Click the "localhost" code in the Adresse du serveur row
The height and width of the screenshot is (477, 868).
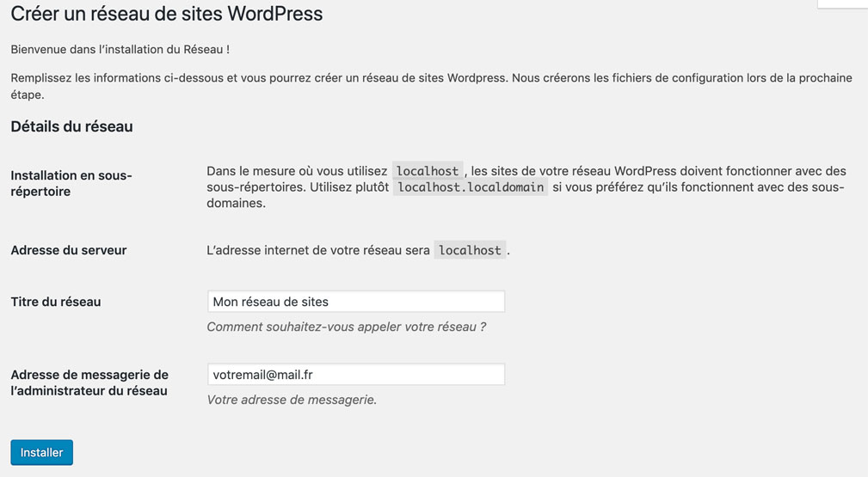click(x=470, y=250)
